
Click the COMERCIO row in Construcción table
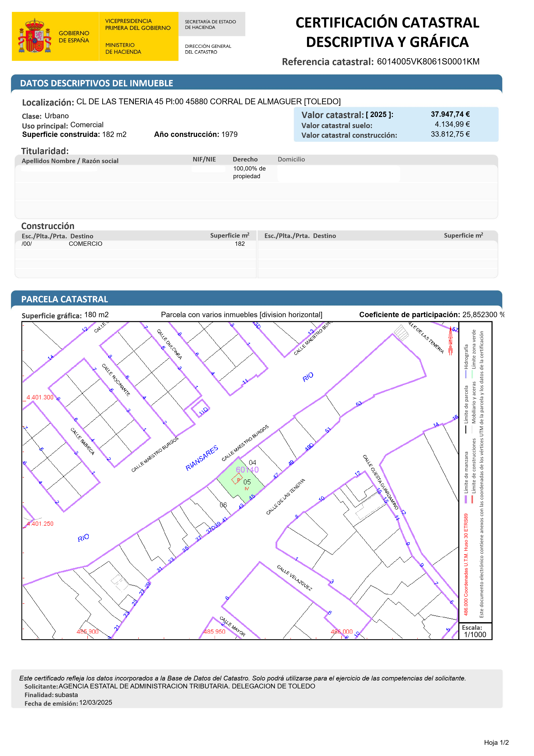coord(85,244)
